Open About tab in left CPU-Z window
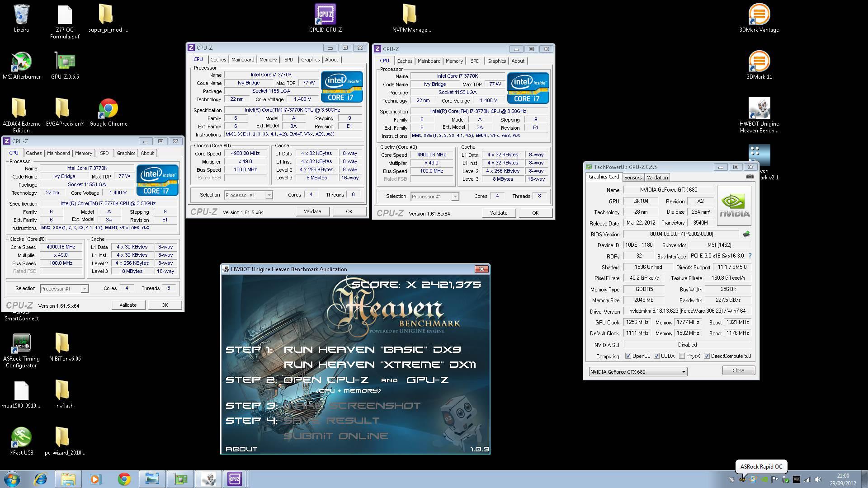868x488 pixels. pos(147,153)
